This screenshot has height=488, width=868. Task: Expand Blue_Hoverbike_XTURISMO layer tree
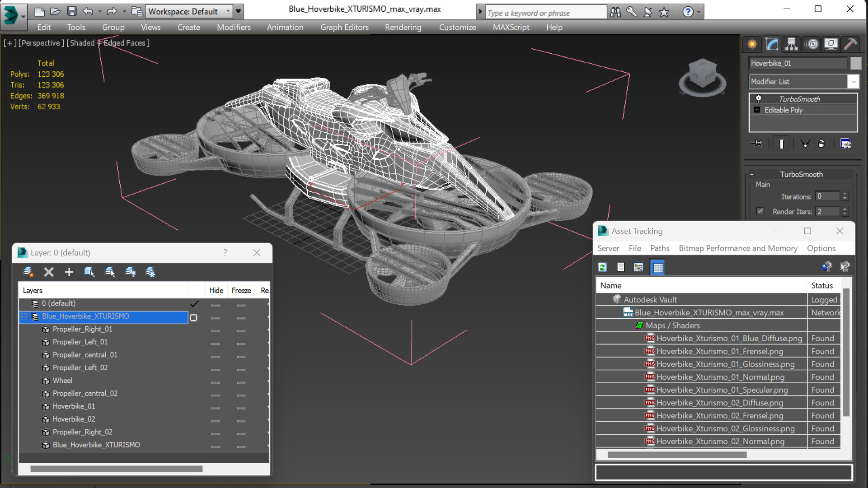point(23,316)
